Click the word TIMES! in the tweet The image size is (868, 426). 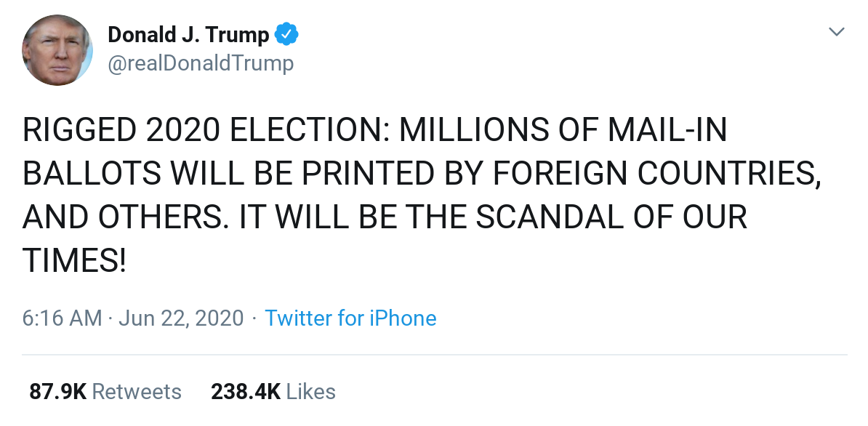point(75,261)
